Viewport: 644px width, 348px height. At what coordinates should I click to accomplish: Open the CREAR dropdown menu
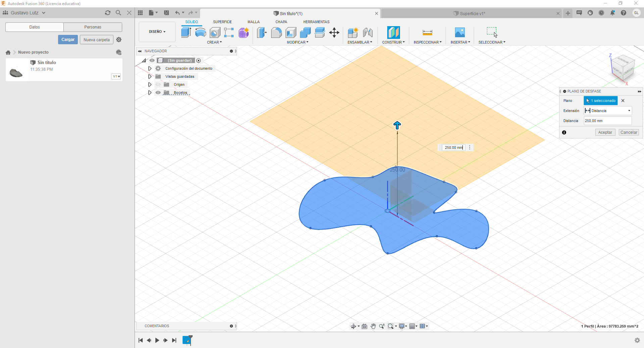click(214, 42)
